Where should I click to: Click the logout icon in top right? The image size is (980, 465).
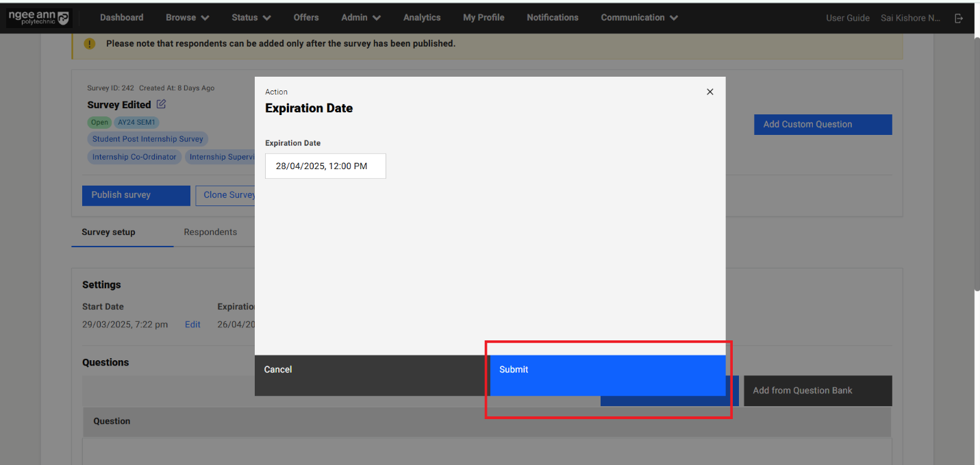[x=959, y=18]
